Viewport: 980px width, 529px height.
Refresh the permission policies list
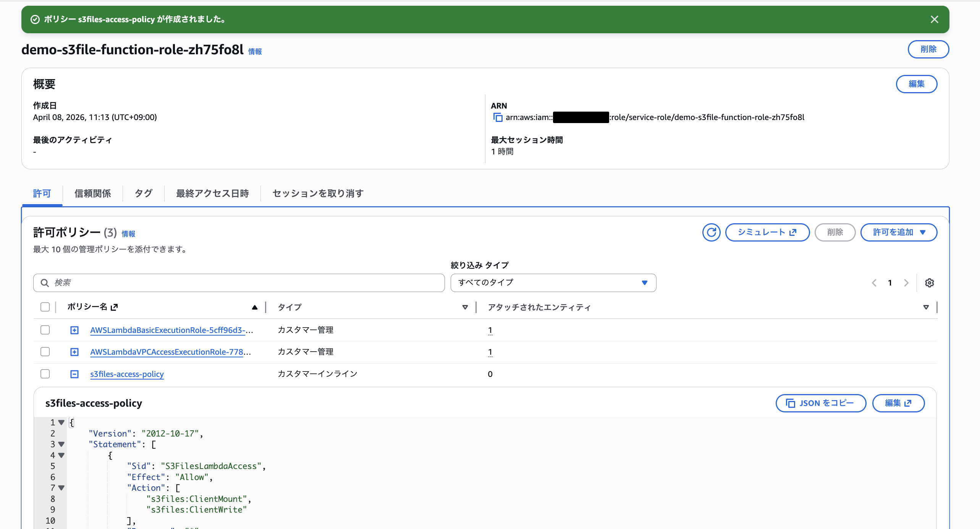[x=711, y=232]
